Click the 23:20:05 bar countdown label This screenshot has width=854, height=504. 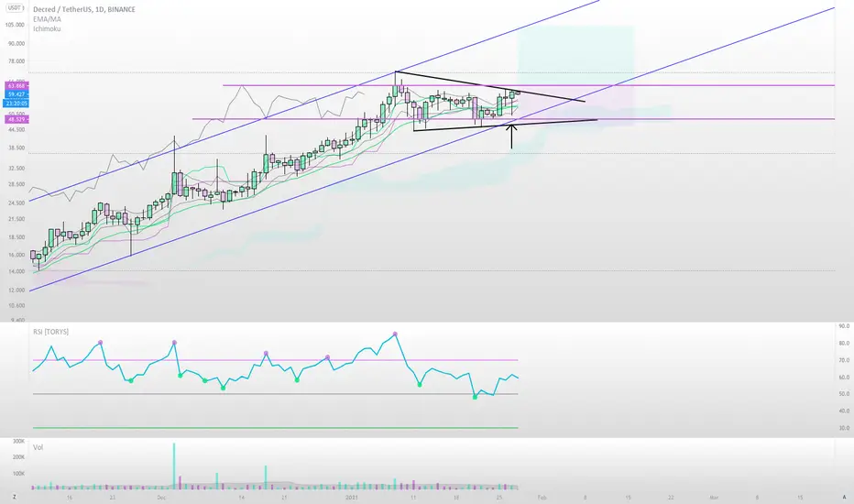coord(16,103)
